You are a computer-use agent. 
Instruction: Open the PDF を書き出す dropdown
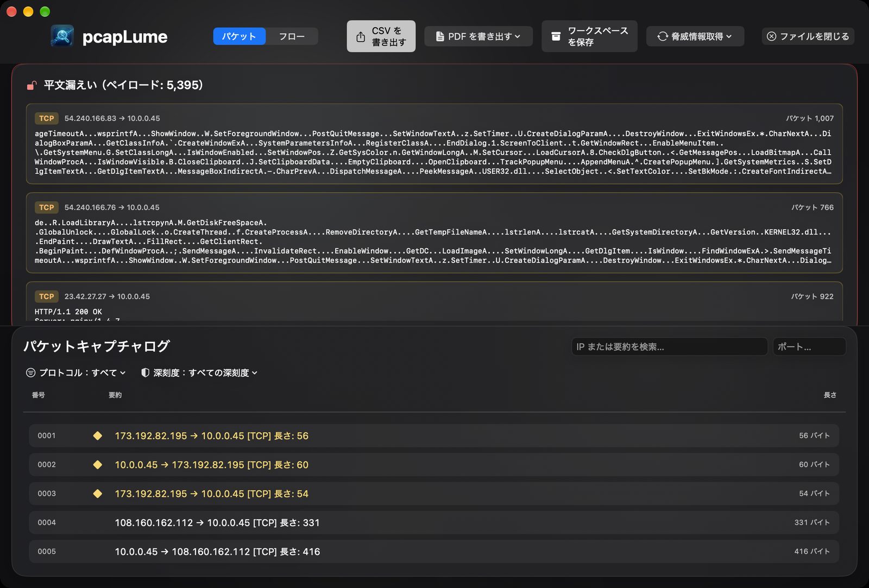point(478,36)
